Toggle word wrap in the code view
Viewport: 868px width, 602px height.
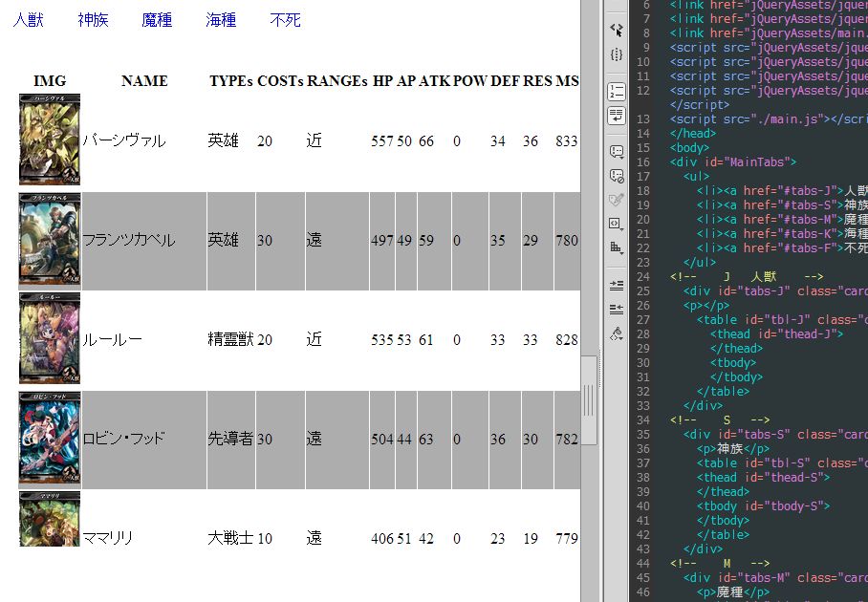(x=617, y=115)
